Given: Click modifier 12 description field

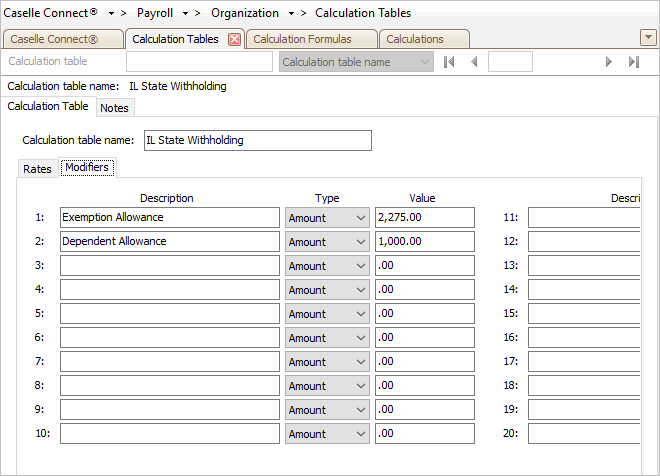Looking at the screenshot, I should 584,242.
